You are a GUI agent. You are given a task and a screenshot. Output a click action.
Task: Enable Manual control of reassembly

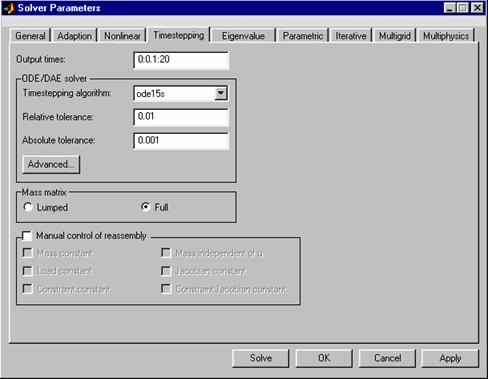[27, 236]
